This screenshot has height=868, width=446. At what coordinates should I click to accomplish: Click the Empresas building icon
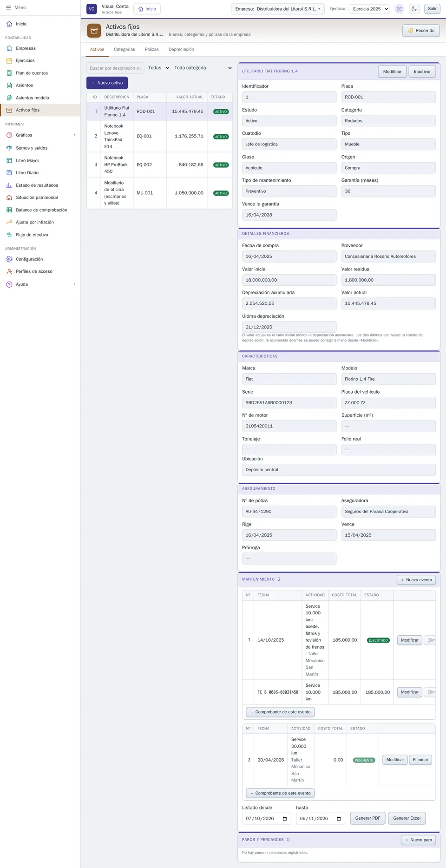9,48
